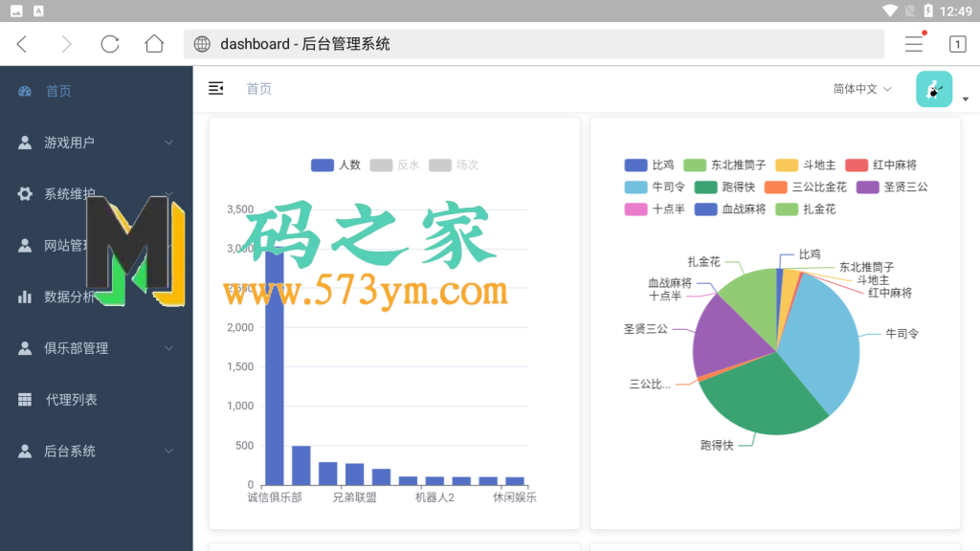Image resolution: width=980 pixels, height=551 pixels.
Task: Toggle 牛司令 in pie chart legend
Action: tap(655, 187)
